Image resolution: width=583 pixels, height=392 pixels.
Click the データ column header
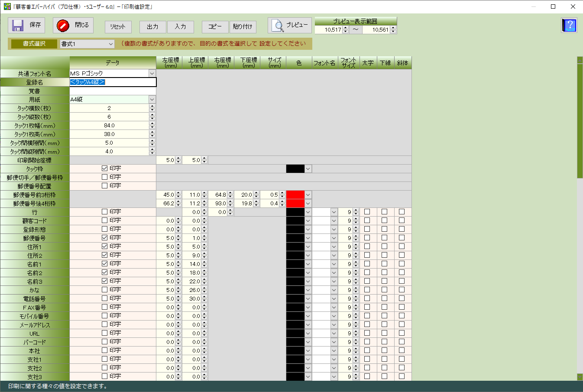[113, 63]
